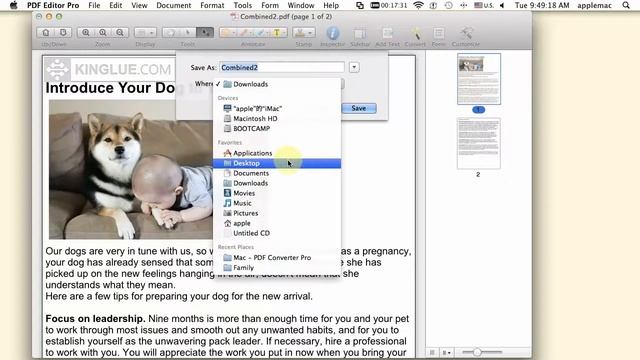Click the first Zoom magnifier button
The height and width of the screenshot is (360, 640).
click(x=86, y=33)
